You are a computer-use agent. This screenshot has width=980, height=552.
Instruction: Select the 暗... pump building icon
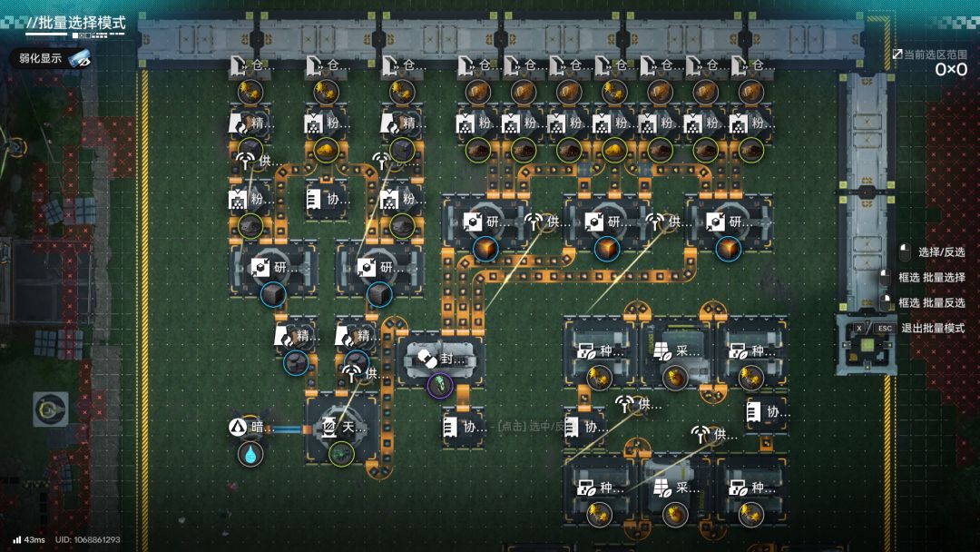pyautogui.click(x=238, y=427)
